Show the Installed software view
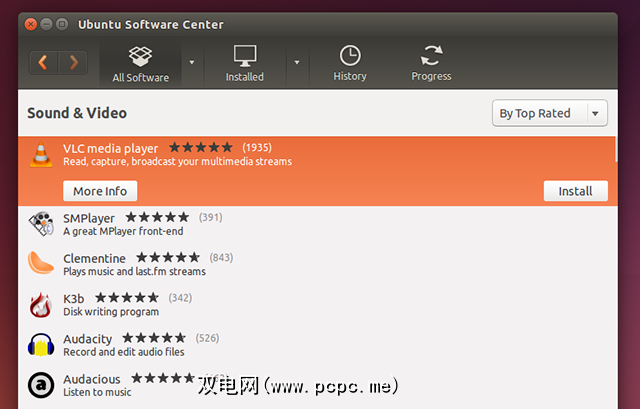 (245, 64)
